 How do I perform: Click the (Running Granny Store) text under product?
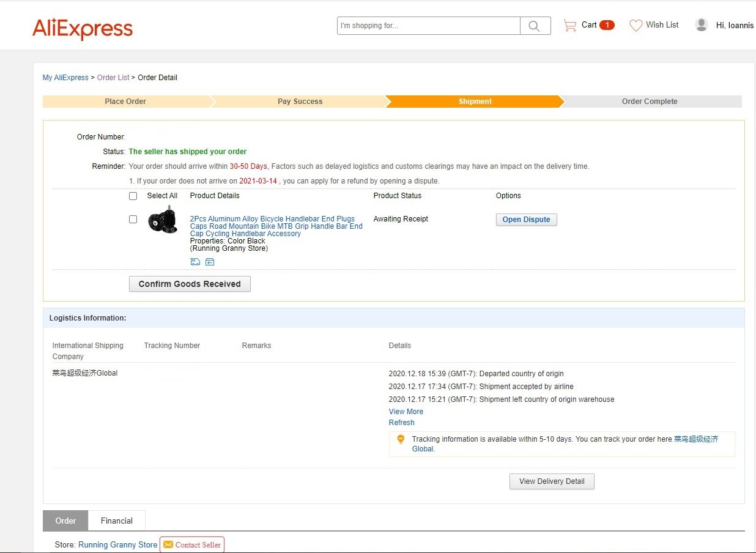point(229,248)
